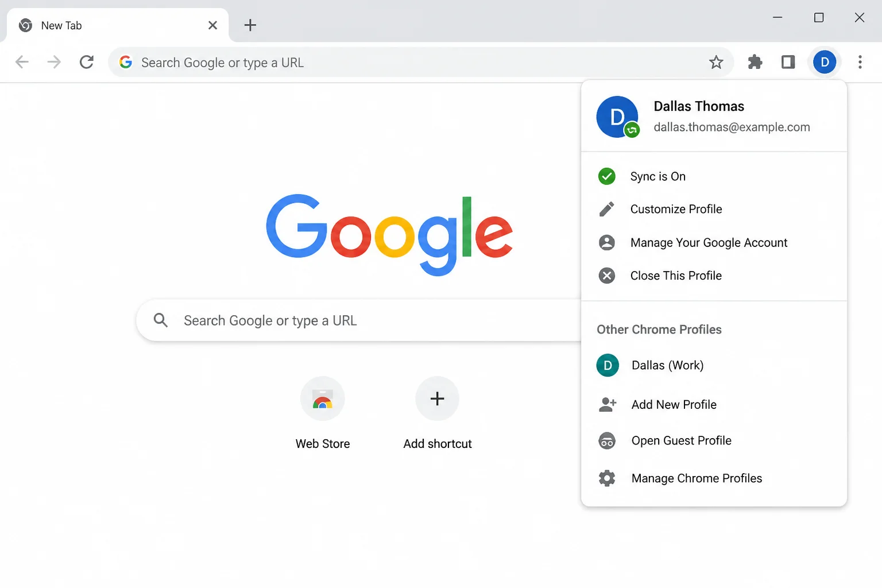The image size is (882, 588).
Task: Open the Extensions puzzle-piece menu
Action: click(x=755, y=62)
